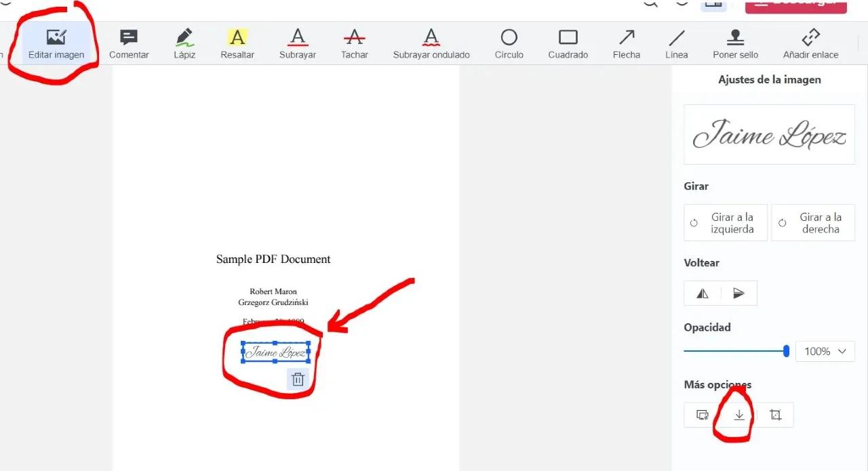The image size is (868, 471).
Task: Rotate with Girar a la derecha
Action: point(813,223)
